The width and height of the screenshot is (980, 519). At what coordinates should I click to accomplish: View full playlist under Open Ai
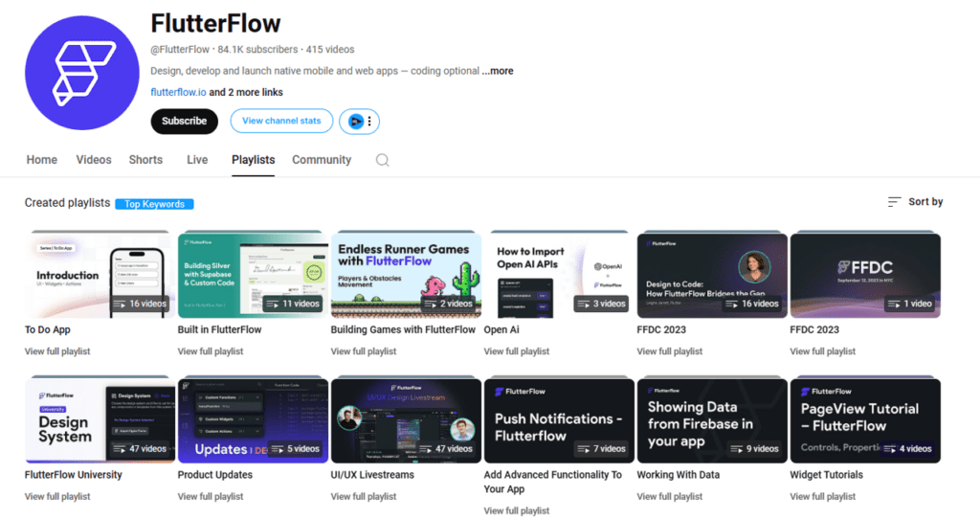517,351
